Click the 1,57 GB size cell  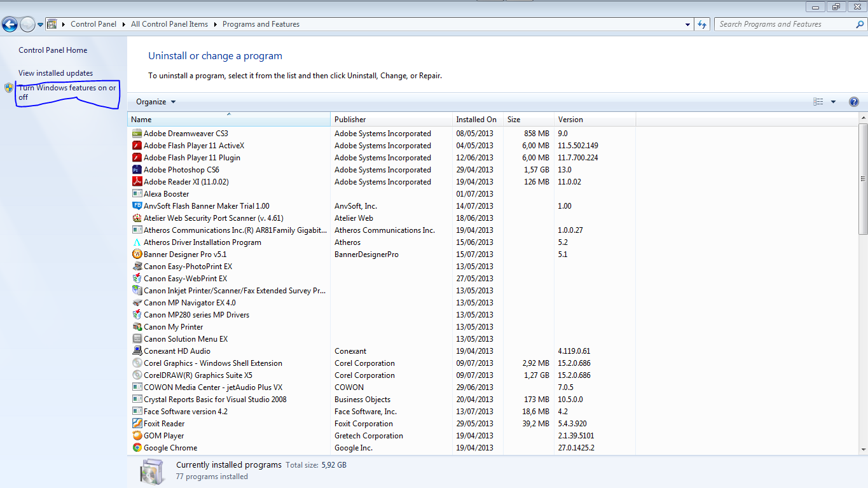point(537,170)
